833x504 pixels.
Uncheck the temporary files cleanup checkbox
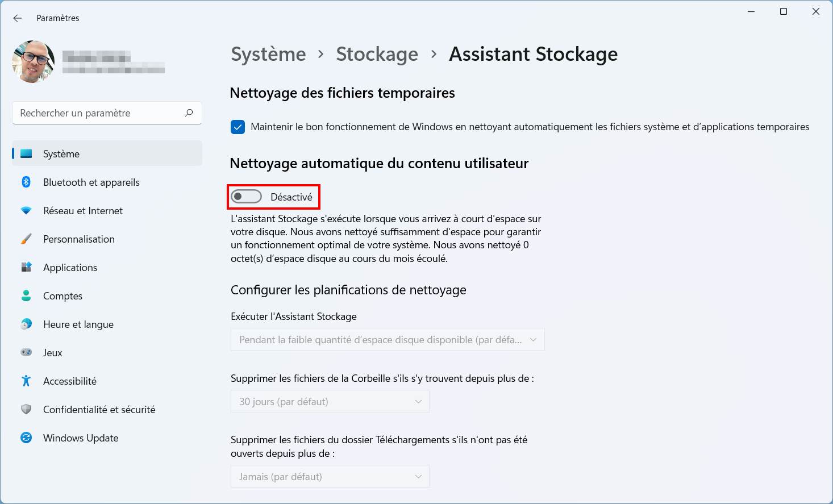point(238,127)
